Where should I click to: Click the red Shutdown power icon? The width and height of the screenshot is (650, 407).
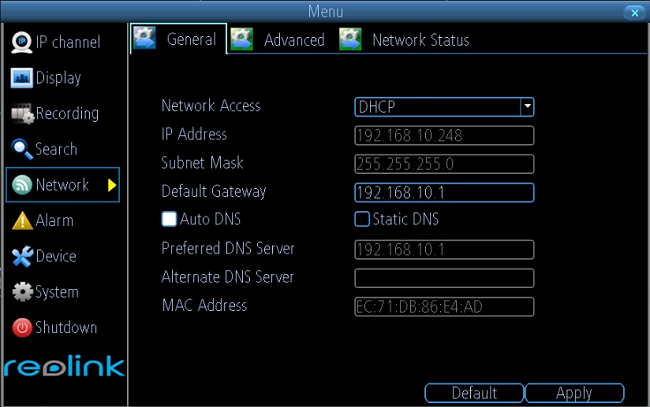tap(22, 327)
